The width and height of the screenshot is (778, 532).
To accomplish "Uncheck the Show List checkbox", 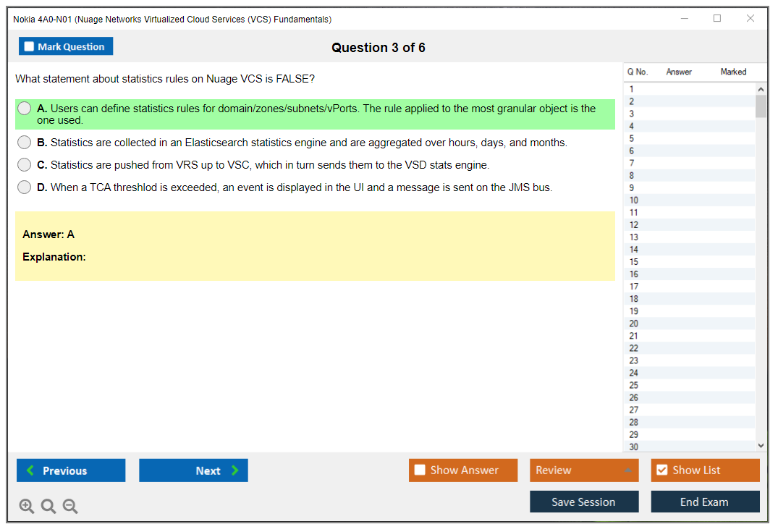I will tap(661, 470).
